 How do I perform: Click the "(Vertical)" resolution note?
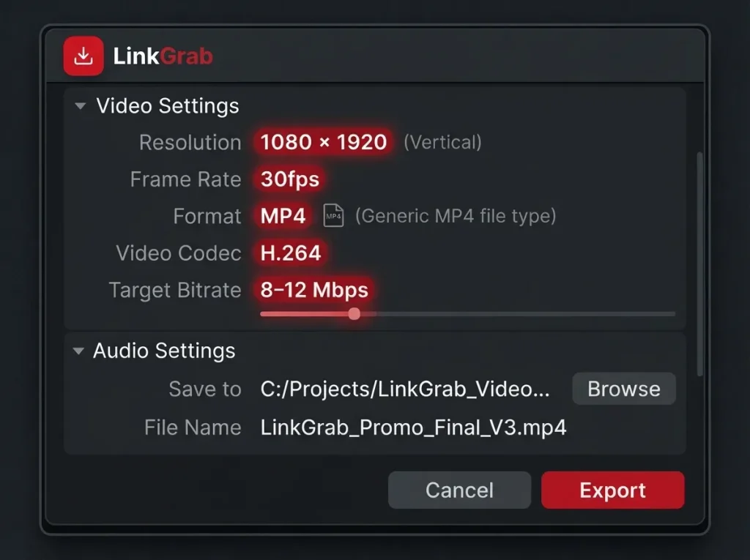(442, 143)
